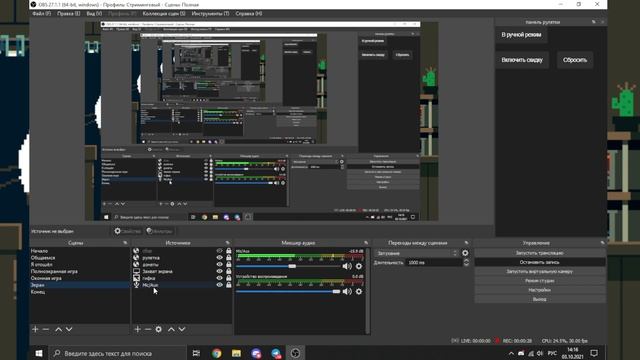
Task: Mute the desktop playback device speaker icon
Action: pyautogui.click(x=347, y=291)
